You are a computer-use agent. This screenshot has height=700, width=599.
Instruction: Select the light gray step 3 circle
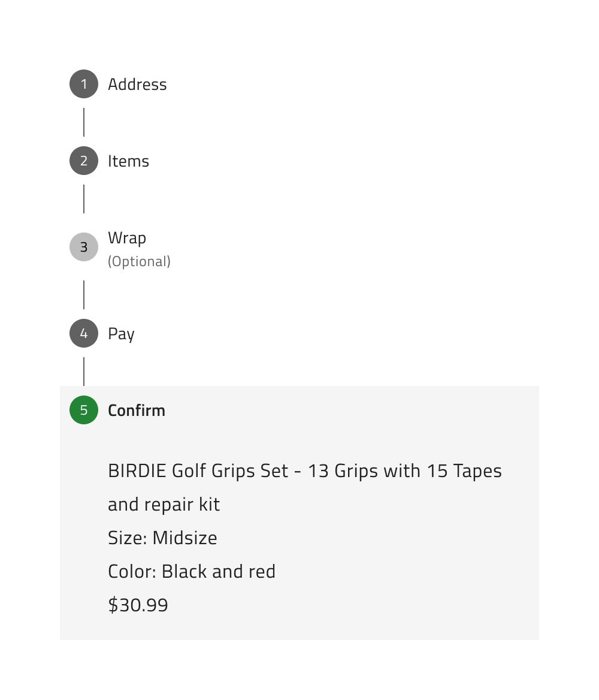[84, 247]
